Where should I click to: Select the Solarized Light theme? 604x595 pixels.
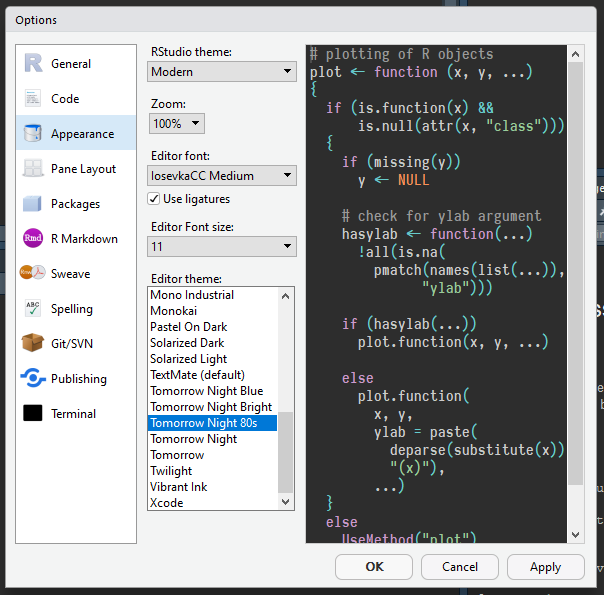pyautogui.click(x=213, y=359)
